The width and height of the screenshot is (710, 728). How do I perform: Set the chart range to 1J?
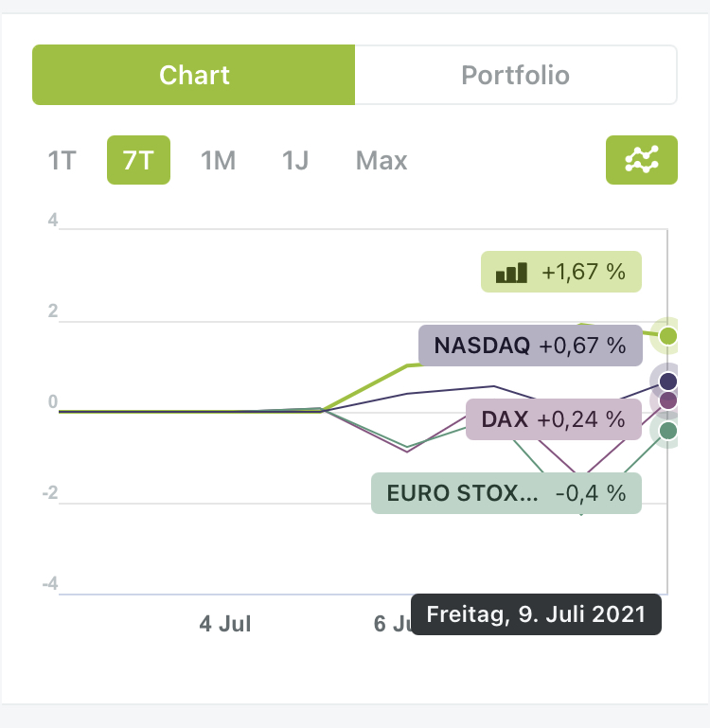pyautogui.click(x=295, y=161)
